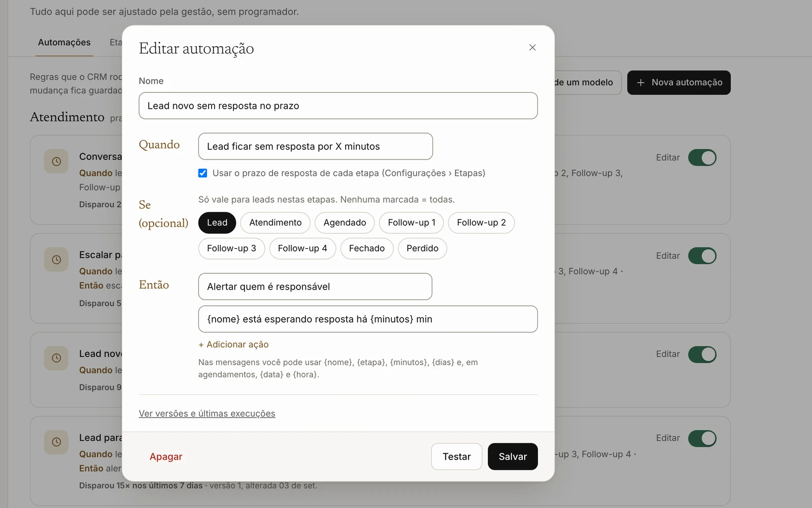Close the Editar automação dialog

(x=532, y=47)
